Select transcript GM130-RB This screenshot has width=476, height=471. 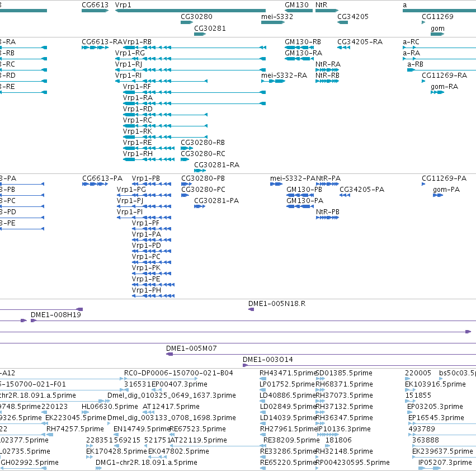(x=303, y=42)
